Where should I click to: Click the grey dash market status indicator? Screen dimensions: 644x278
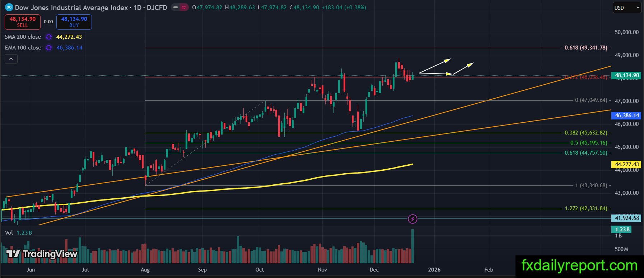click(x=175, y=7)
